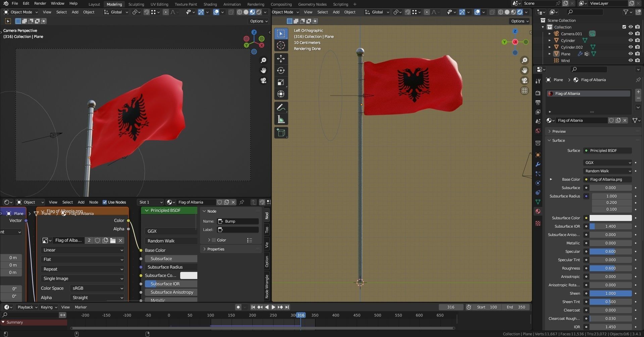The width and height of the screenshot is (644, 337).
Task: Unlink the Flag of Albania material in properties
Action: coord(625,120)
